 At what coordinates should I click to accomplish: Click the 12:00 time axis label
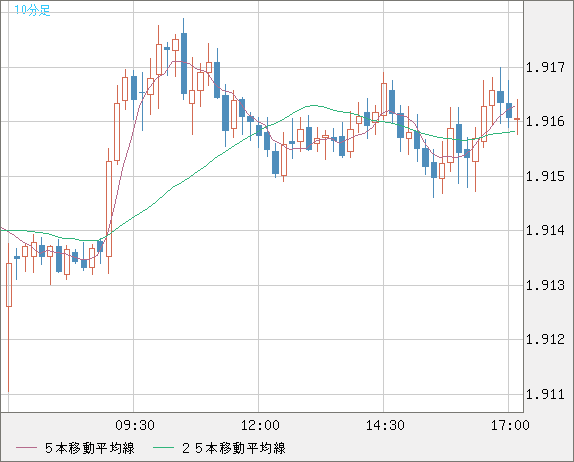coord(260,425)
